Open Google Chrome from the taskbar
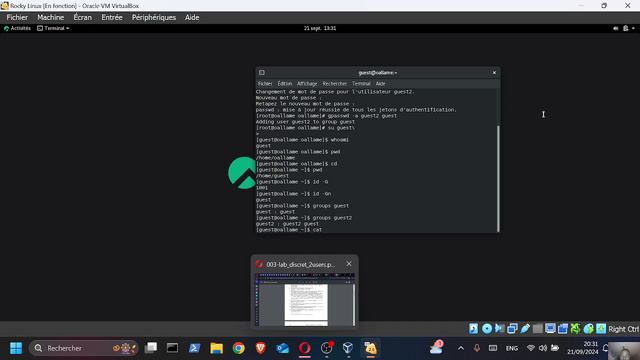Image resolution: width=640 pixels, height=360 pixels. (239, 348)
